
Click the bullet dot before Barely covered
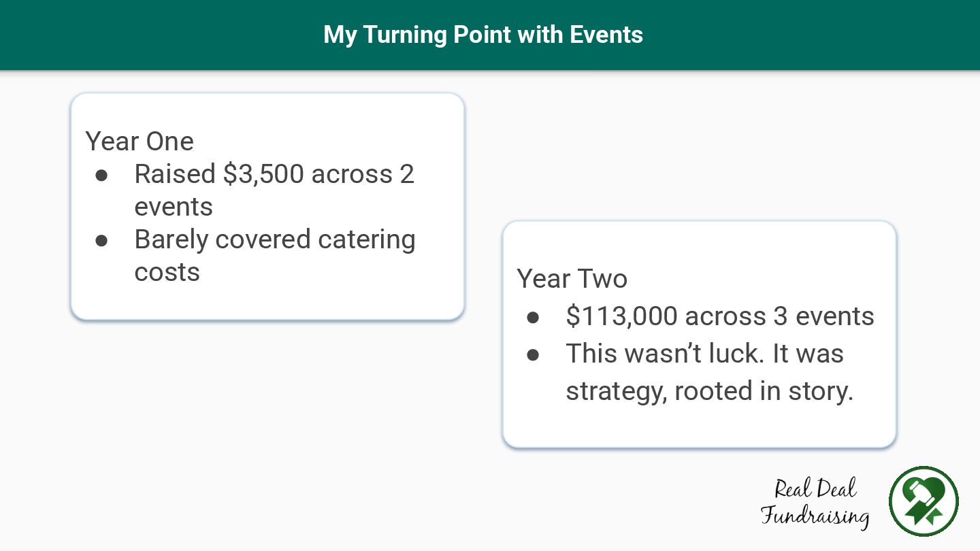pos(101,241)
